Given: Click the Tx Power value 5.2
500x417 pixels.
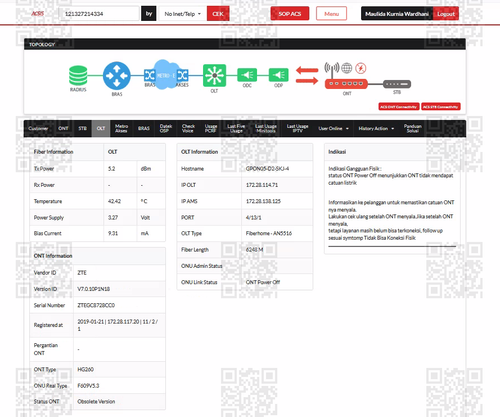Looking at the screenshot, I should 112,169.
